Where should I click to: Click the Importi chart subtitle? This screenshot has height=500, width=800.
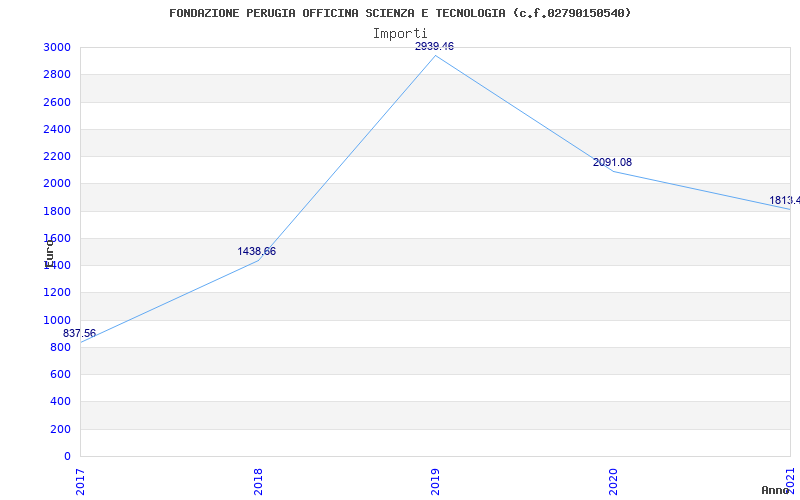coord(400,34)
